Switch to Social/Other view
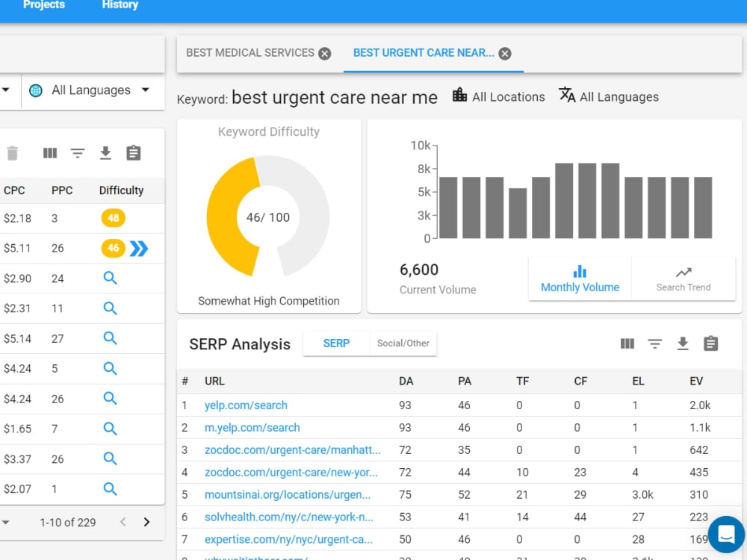 coord(403,343)
